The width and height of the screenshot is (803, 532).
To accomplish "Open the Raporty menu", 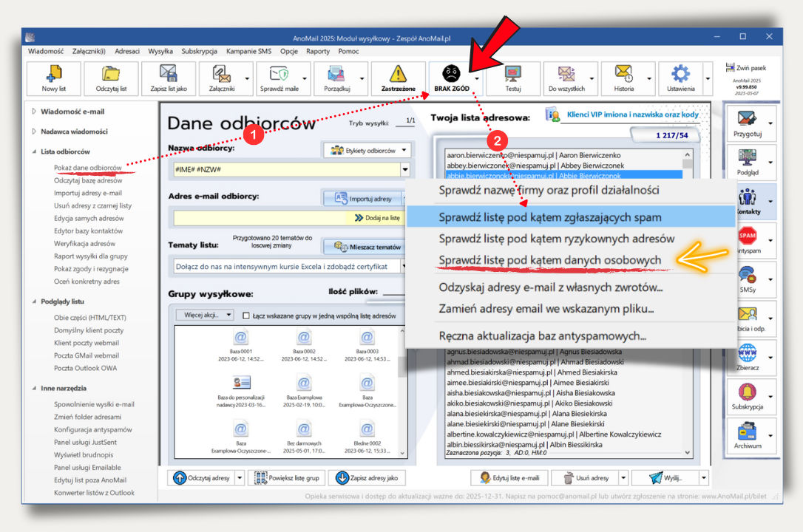I will pos(318,51).
